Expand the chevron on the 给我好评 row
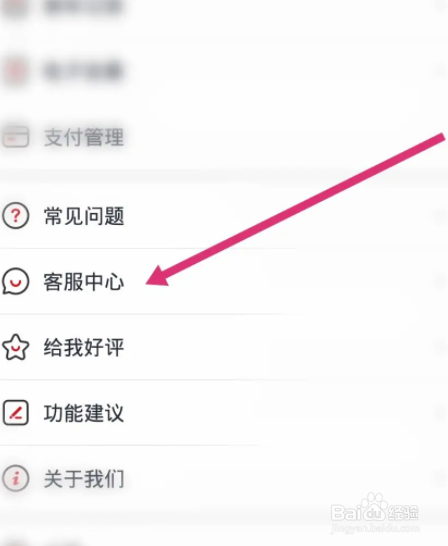This screenshot has height=546, width=448. (439, 347)
